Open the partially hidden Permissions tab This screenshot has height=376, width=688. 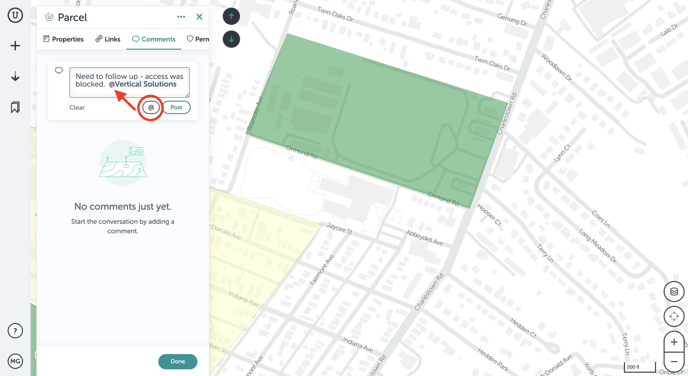tap(198, 39)
